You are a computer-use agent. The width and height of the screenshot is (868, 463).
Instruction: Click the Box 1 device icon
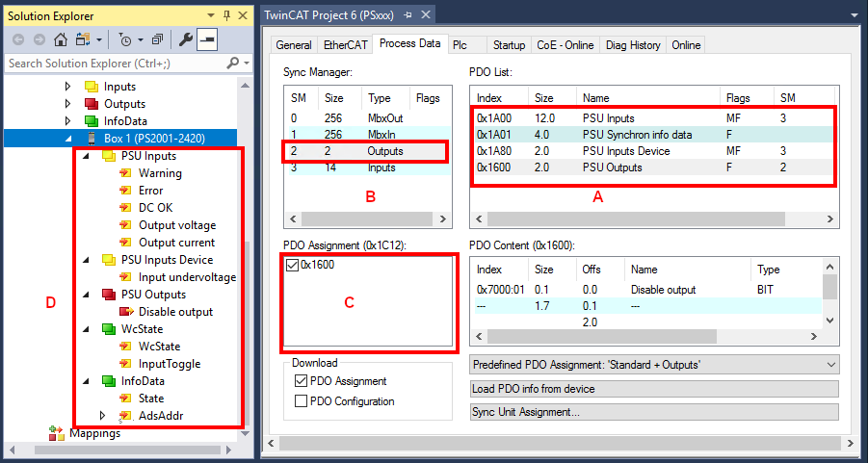point(91,138)
